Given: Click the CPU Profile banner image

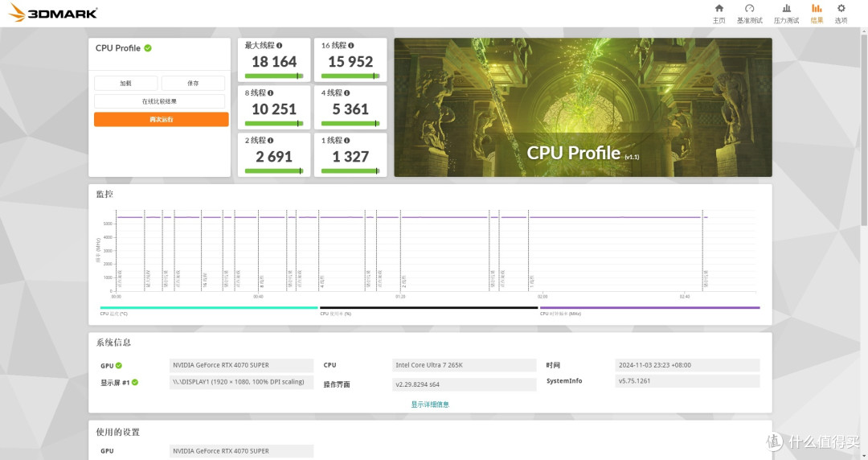Looking at the screenshot, I should pos(583,108).
